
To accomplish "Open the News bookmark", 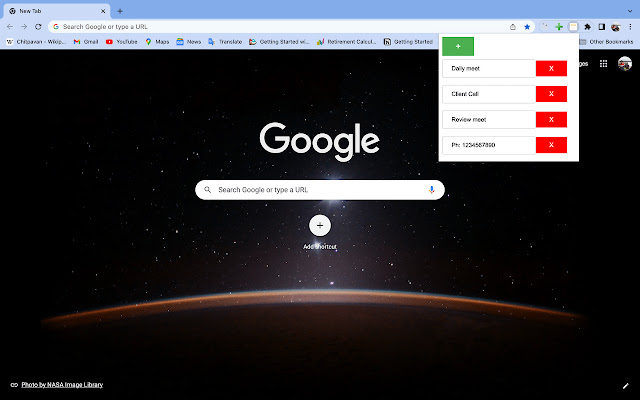I will [x=189, y=42].
